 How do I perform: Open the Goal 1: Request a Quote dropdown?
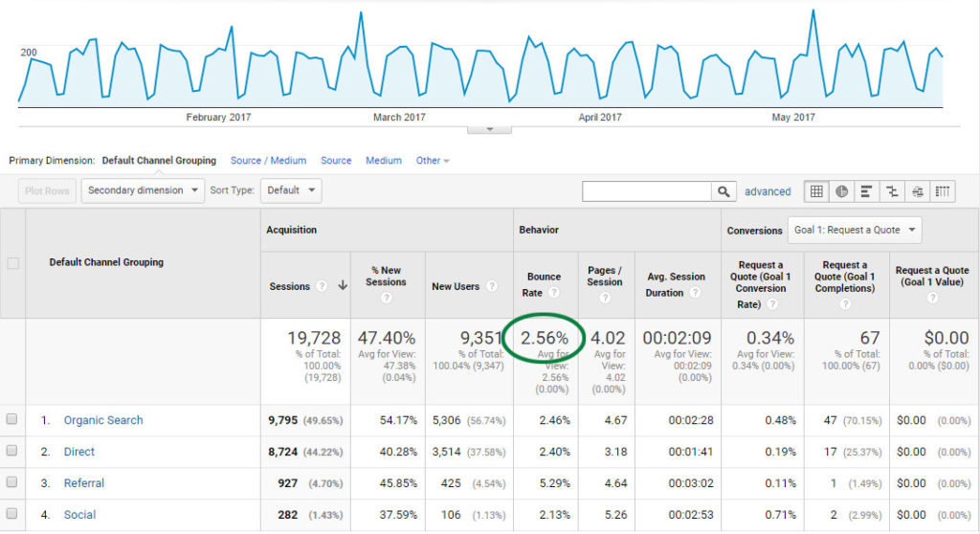(x=855, y=230)
